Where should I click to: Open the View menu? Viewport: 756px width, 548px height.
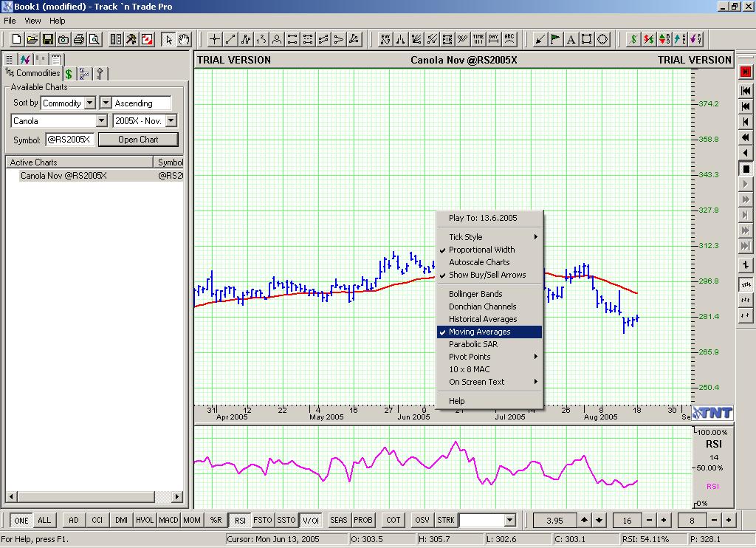click(32, 21)
